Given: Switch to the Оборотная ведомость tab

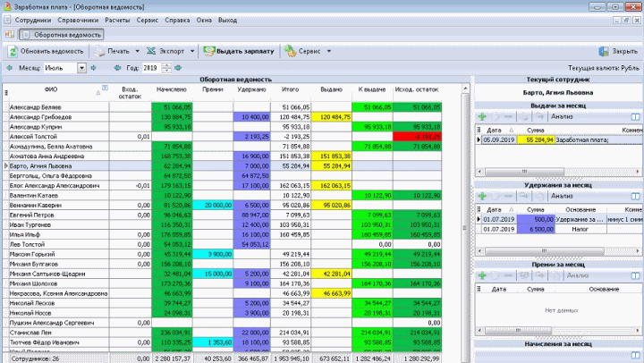Looking at the screenshot, I should (x=61, y=35).
